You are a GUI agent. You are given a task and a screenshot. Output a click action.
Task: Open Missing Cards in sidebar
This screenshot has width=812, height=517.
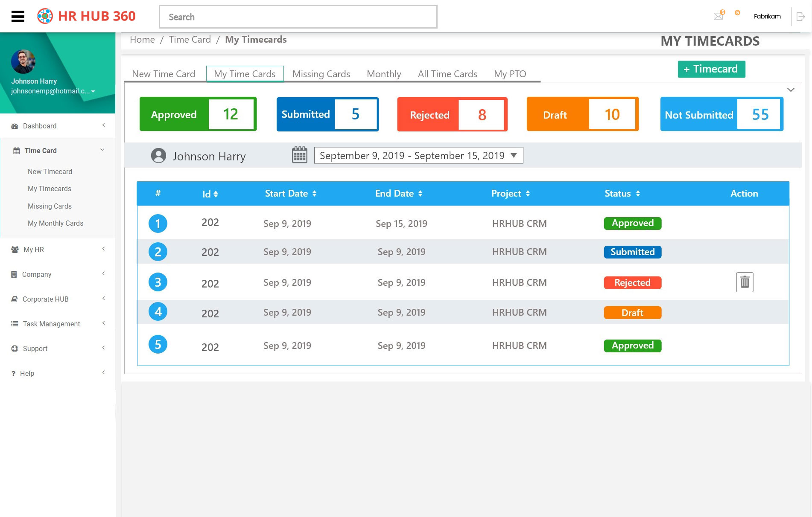click(50, 206)
